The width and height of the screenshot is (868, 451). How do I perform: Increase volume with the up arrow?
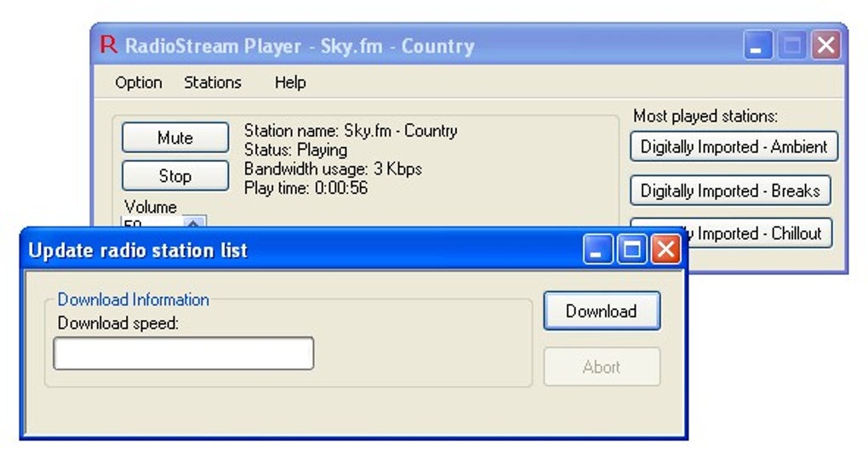pos(193,222)
